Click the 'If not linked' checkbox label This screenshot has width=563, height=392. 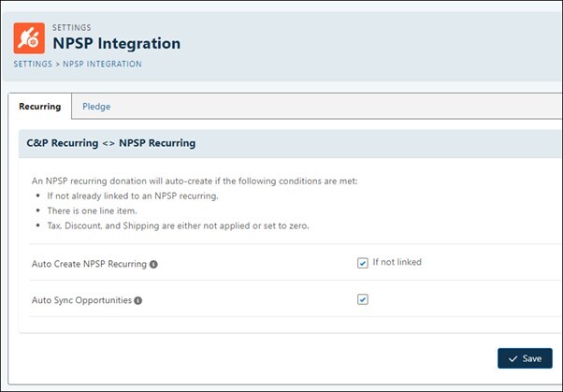click(397, 262)
